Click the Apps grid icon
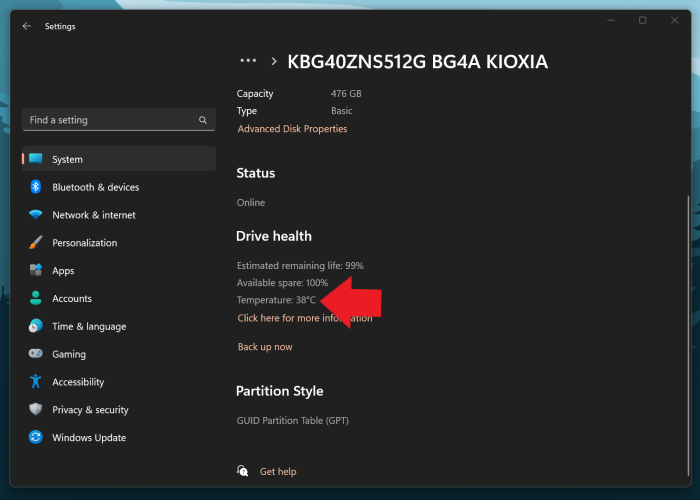This screenshot has width=700, height=500. [x=36, y=271]
